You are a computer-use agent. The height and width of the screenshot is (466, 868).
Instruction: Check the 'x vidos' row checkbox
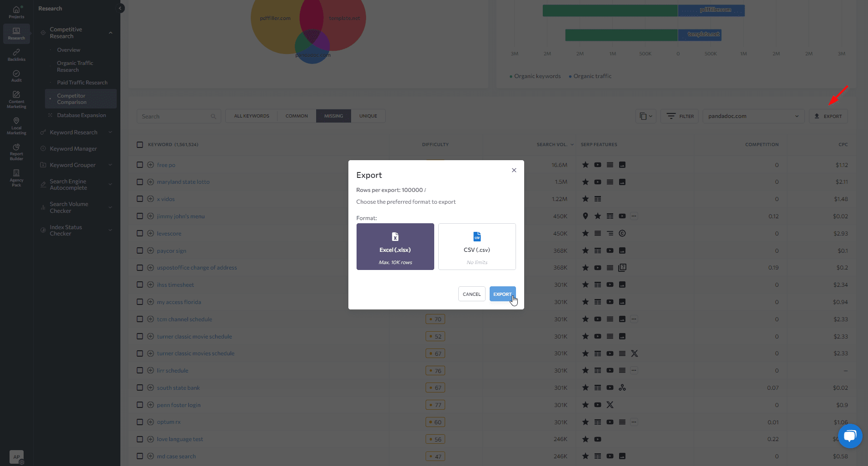click(x=140, y=199)
